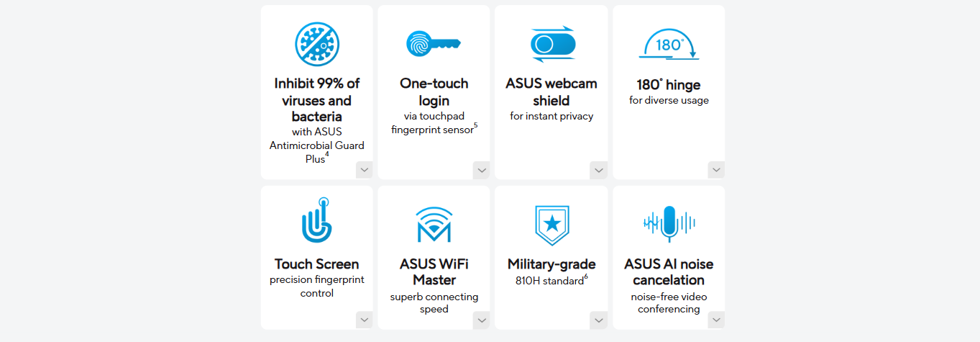Click the antimicrobial virus shield icon
The image size is (980, 342).
[x=317, y=43]
